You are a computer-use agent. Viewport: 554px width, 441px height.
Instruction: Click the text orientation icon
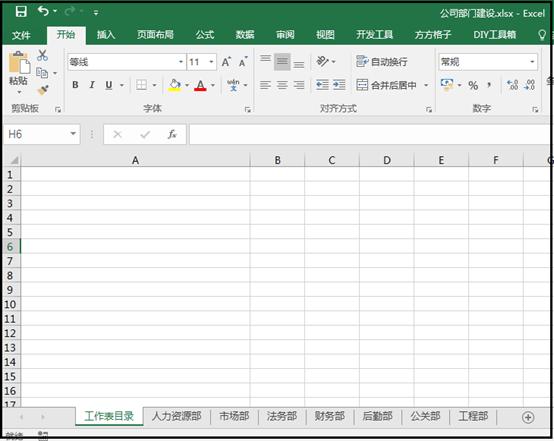click(x=322, y=61)
